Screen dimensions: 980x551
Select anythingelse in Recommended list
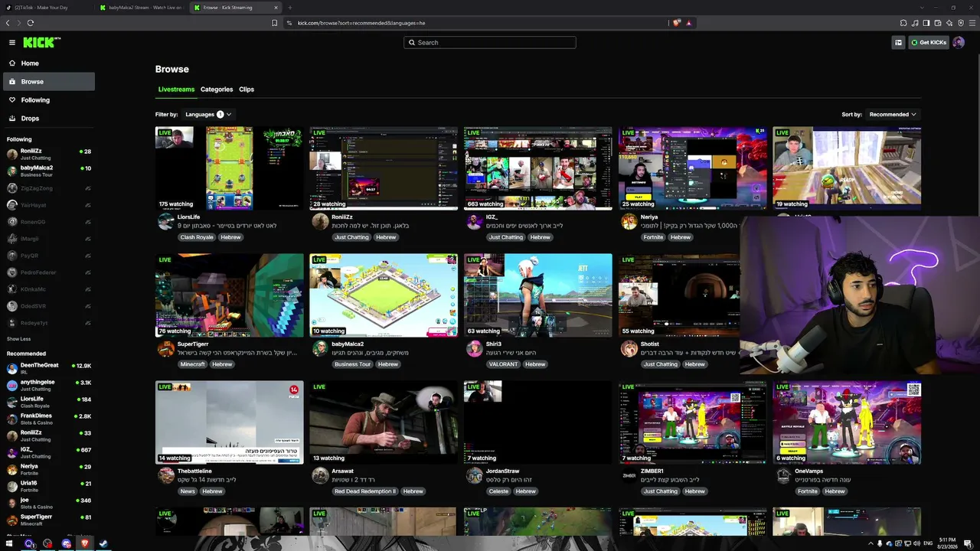(x=48, y=386)
